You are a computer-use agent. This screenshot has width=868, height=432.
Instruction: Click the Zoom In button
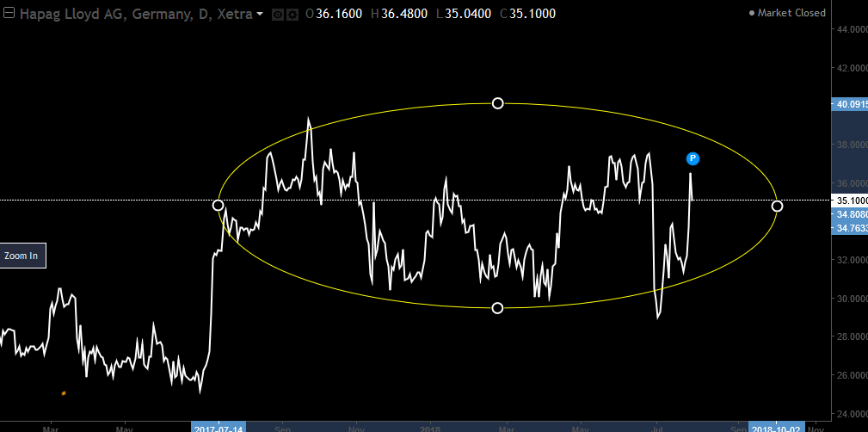pos(22,256)
